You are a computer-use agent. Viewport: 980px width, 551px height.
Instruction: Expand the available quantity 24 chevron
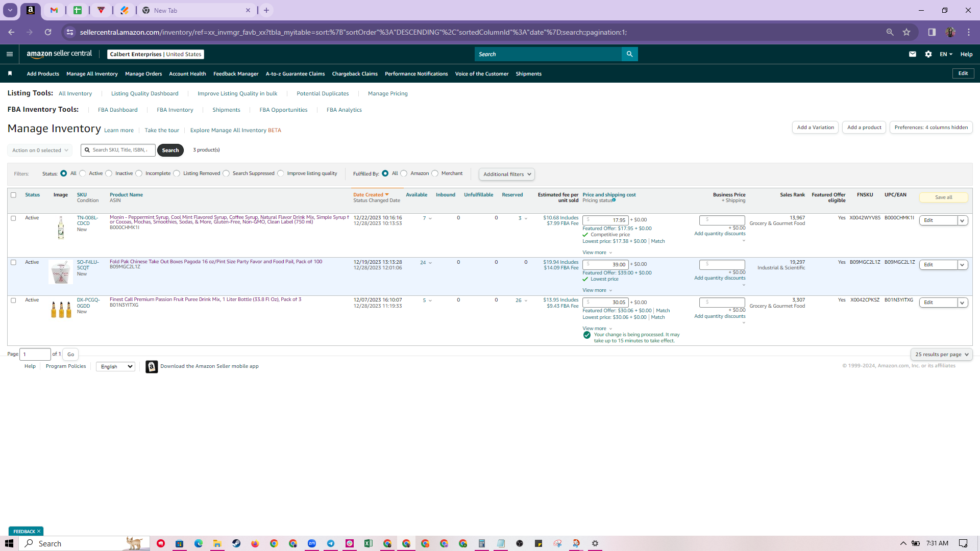pos(430,263)
